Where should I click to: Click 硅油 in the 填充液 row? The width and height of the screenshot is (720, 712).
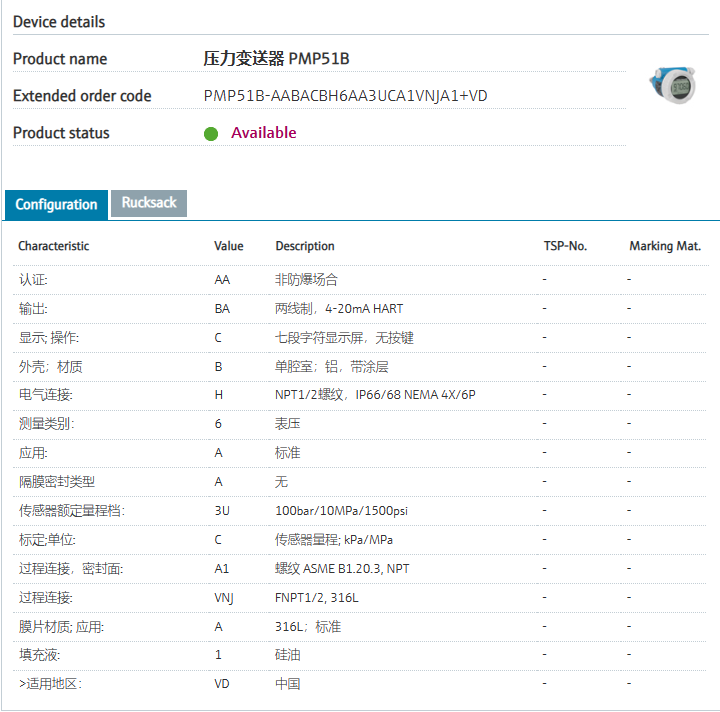pyautogui.click(x=288, y=655)
